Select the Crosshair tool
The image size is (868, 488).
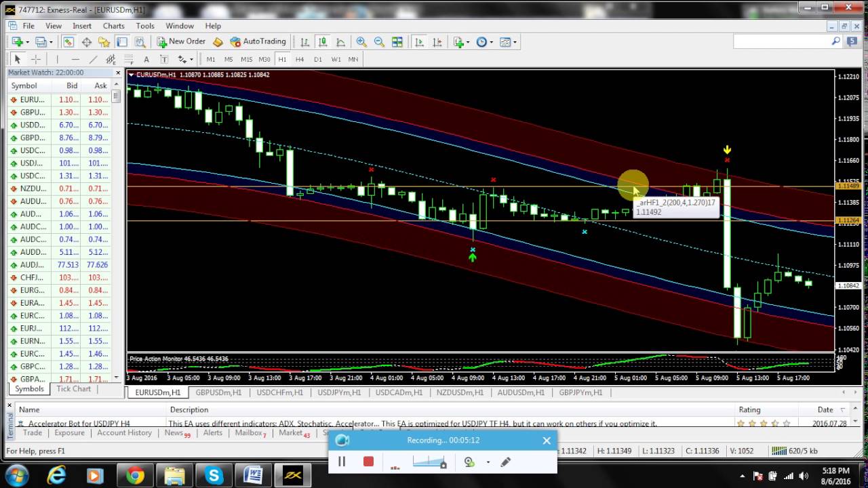point(36,59)
